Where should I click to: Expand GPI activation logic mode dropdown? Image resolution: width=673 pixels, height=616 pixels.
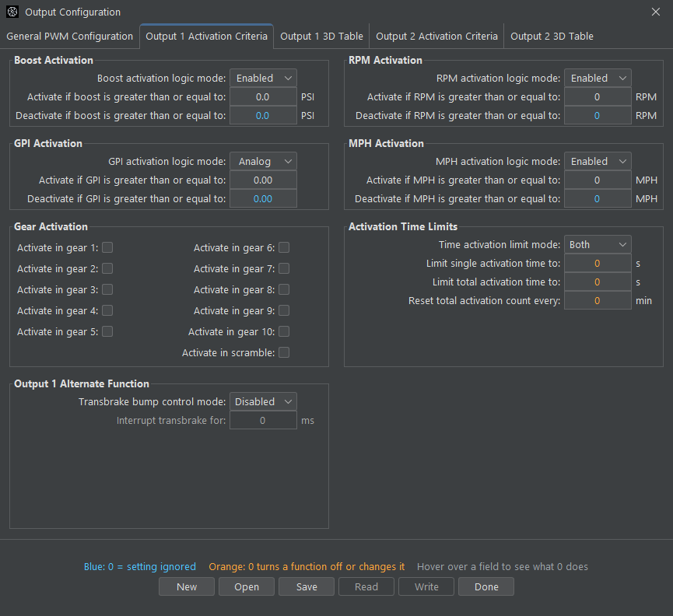pyautogui.click(x=263, y=161)
